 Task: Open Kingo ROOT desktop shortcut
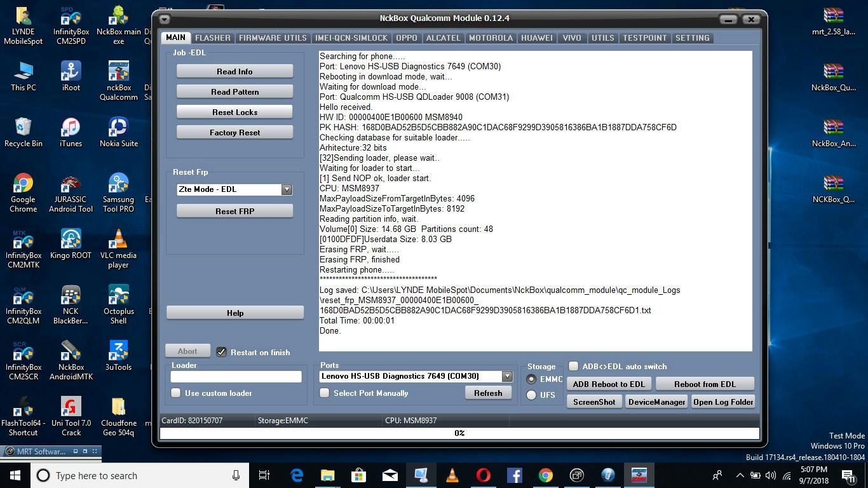[71, 244]
